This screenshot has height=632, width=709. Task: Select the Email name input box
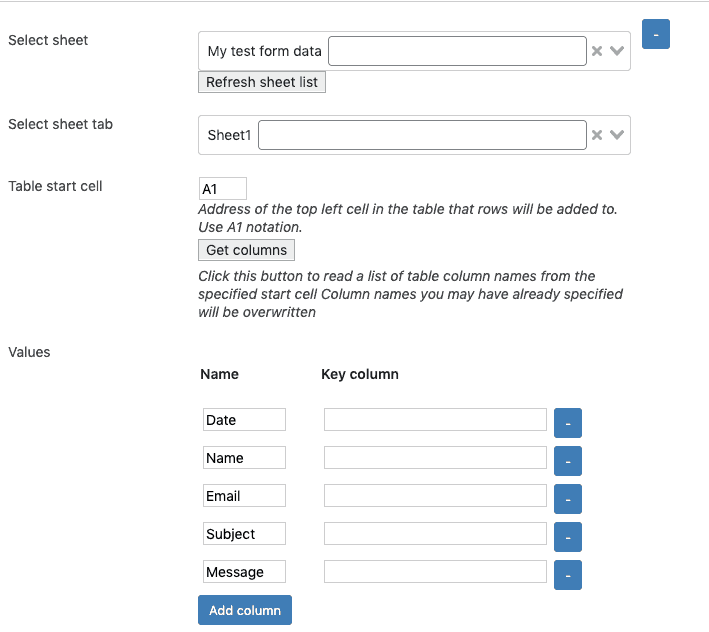pyautogui.click(x=244, y=496)
